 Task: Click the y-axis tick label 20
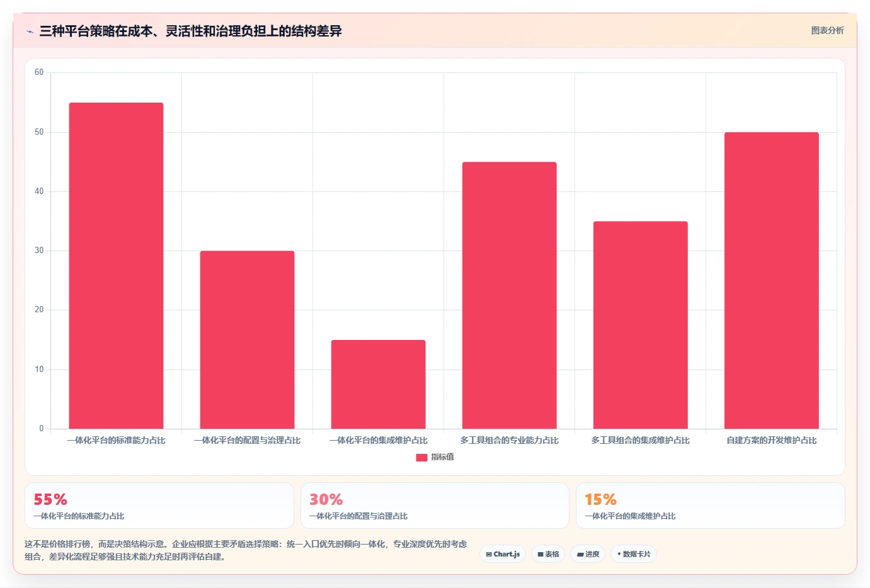[x=39, y=310]
